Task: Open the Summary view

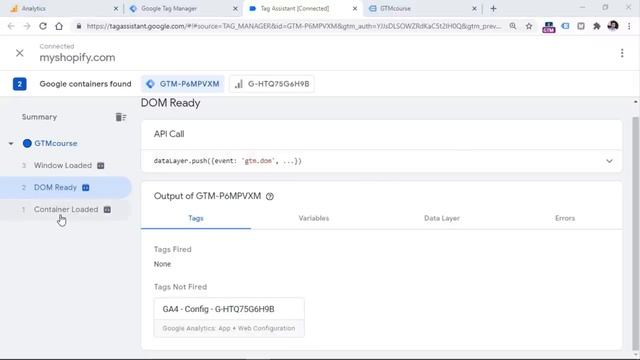Action: 39,117
